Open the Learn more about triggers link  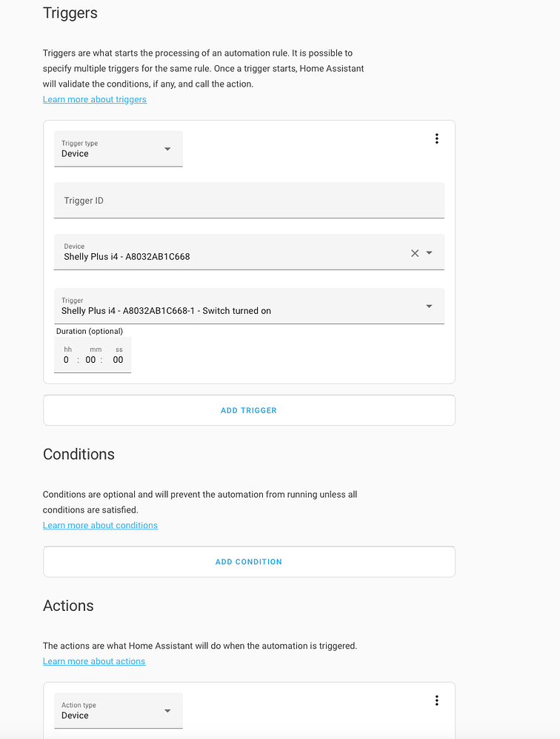(95, 98)
